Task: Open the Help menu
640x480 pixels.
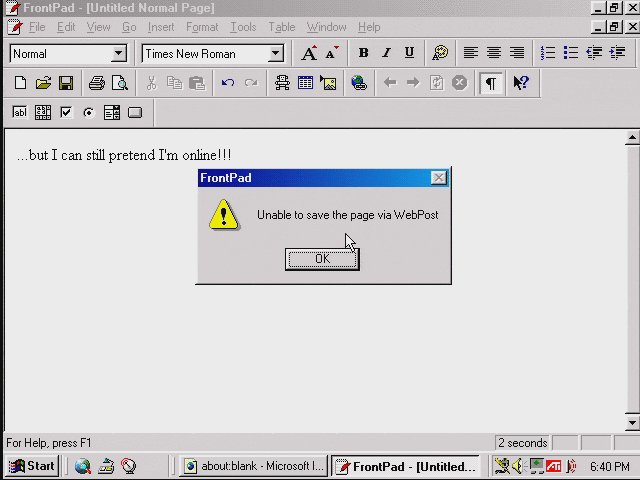Action: click(369, 27)
